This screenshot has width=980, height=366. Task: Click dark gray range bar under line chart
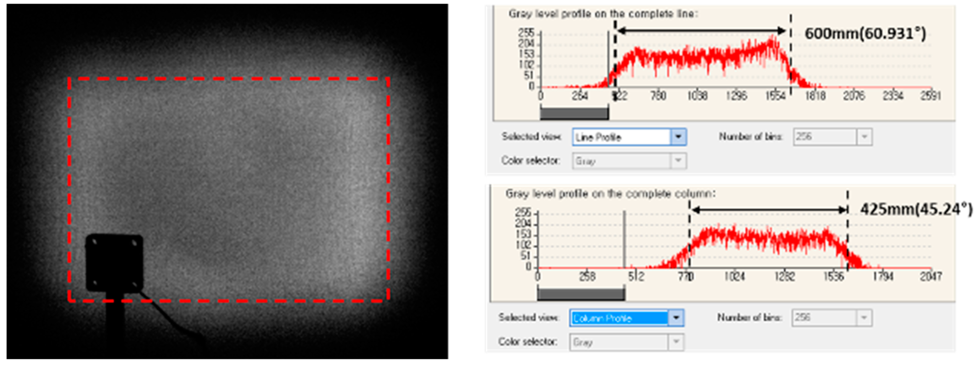click(x=574, y=113)
